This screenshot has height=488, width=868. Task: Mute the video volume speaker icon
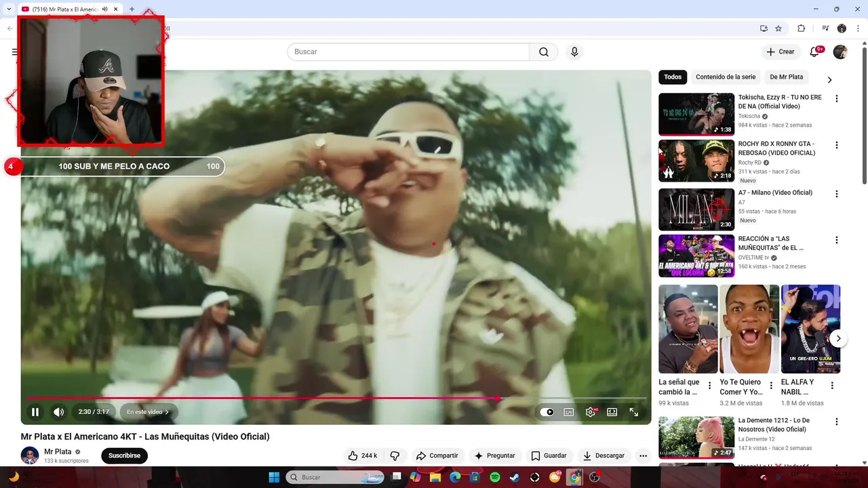59,412
